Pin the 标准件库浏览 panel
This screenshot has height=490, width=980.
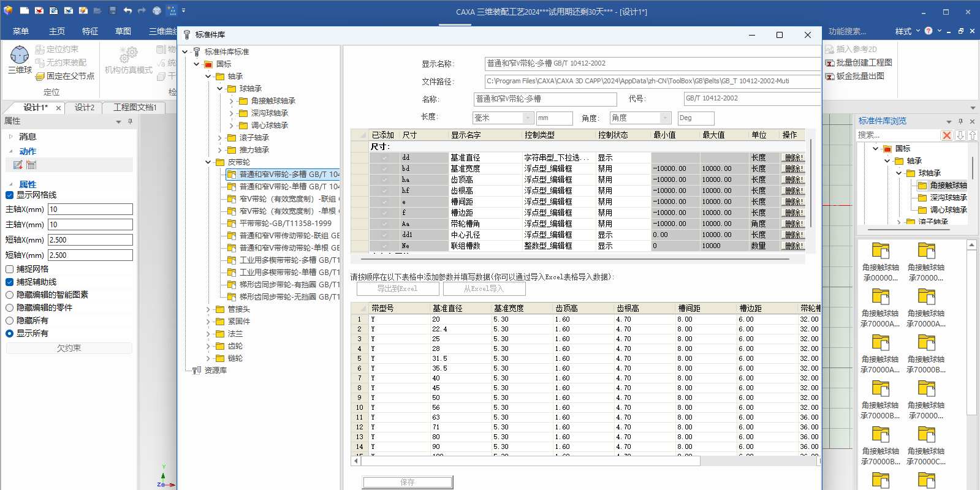coord(960,121)
